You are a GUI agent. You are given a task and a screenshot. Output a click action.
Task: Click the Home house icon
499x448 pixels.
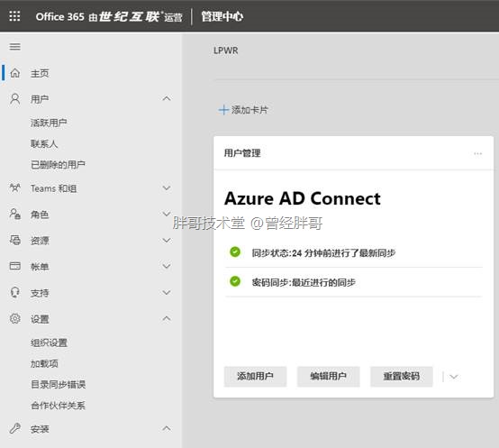(x=15, y=73)
